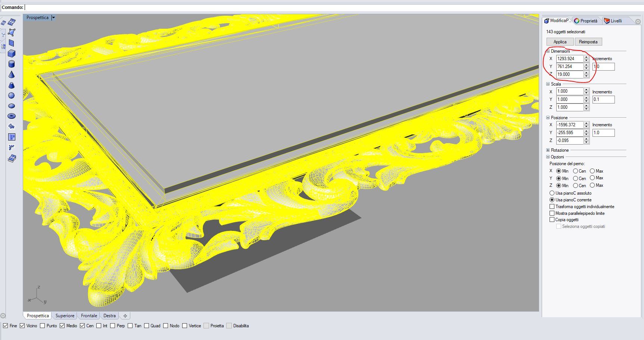Image resolution: width=644 pixels, height=340 pixels.
Task: Open the Prospettica viewport dropdown arrow
Action: tap(53, 18)
